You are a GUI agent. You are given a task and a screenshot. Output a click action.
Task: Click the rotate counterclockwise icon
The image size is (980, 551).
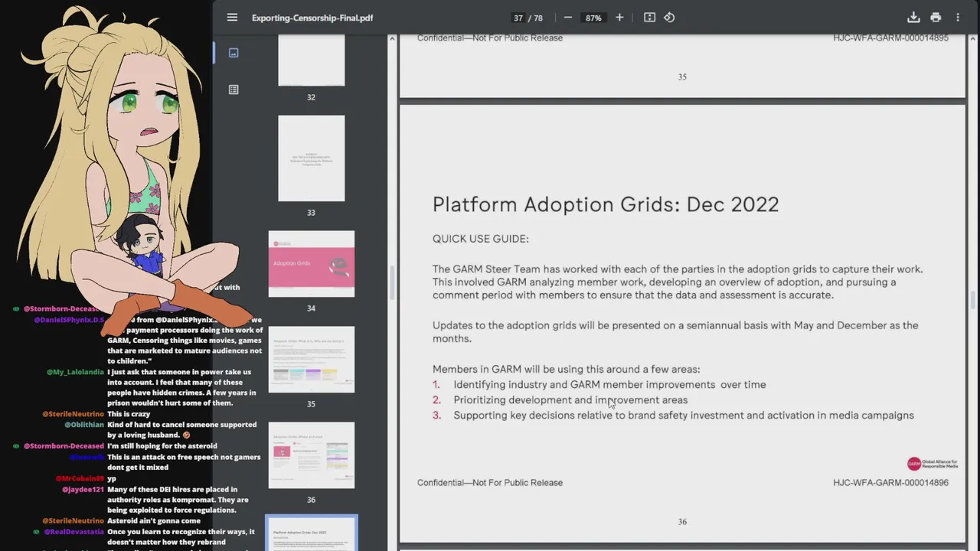click(x=669, y=18)
